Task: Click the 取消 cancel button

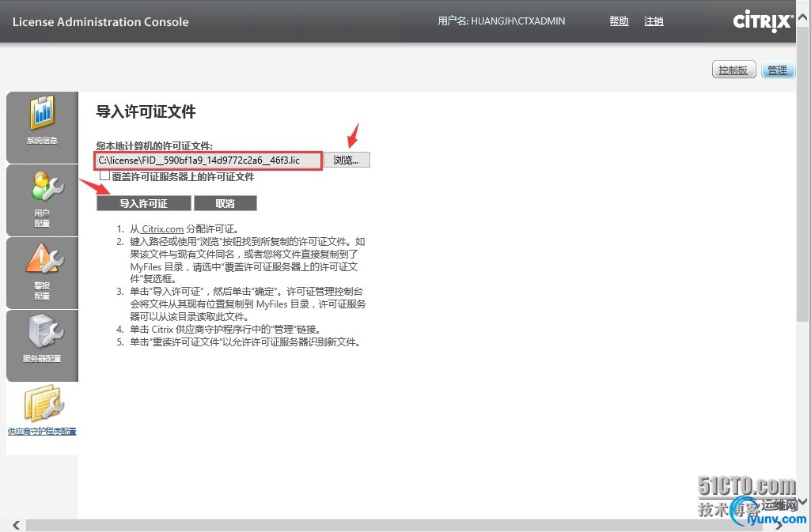Action: click(225, 203)
